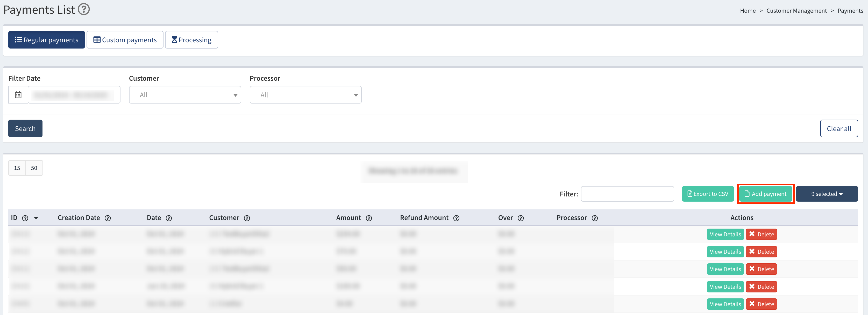Image resolution: width=868 pixels, height=315 pixels.
Task: Click the Processor column help icon
Action: click(595, 218)
